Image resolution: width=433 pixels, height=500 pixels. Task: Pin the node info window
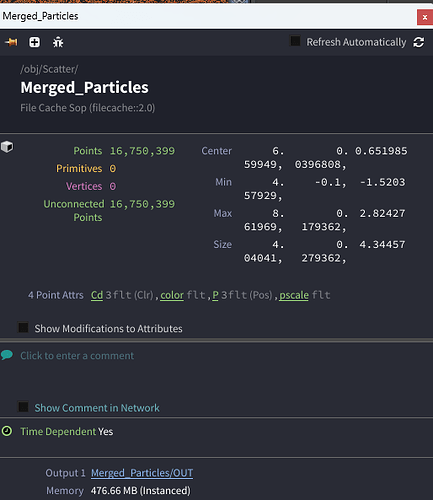tap(11, 42)
